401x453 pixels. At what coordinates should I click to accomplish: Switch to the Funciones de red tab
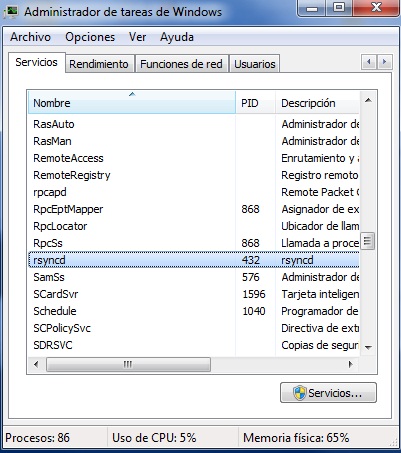(x=181, y=64)
